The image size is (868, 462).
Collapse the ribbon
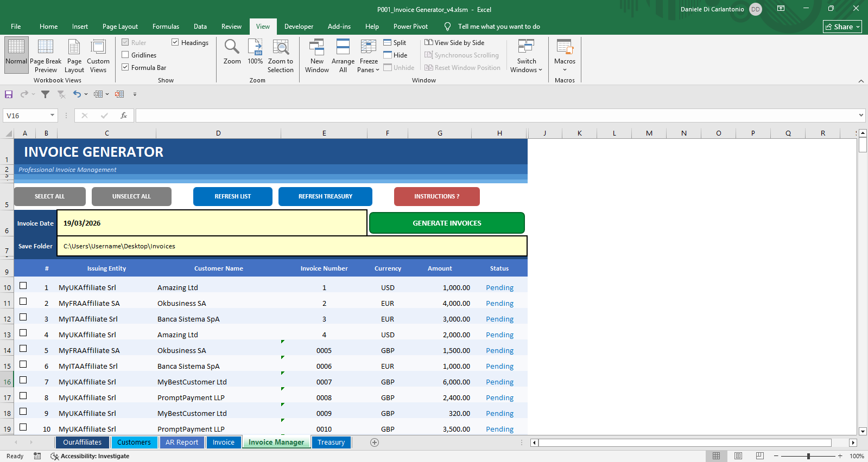tap(861, 81)
